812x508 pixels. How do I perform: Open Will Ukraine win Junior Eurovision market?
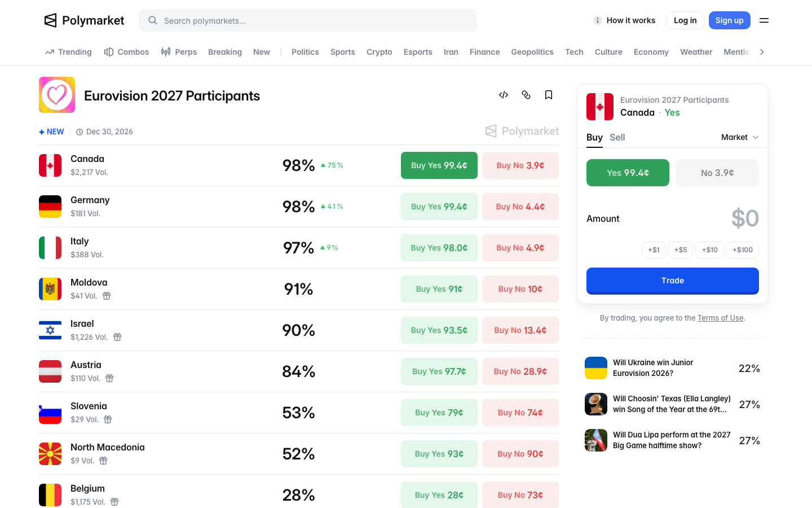point(672,368)
